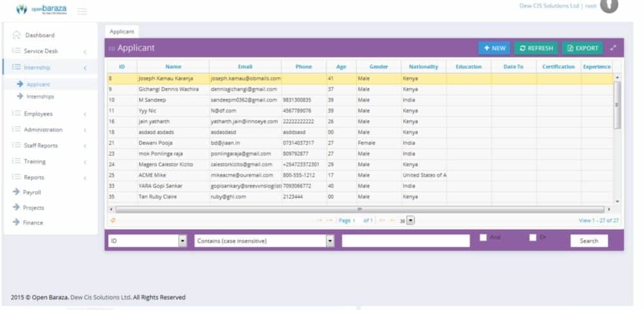Viewport: 644px width, 310px height.
Task: Open Projects via its arrow icon
Action: click(17, 208)
